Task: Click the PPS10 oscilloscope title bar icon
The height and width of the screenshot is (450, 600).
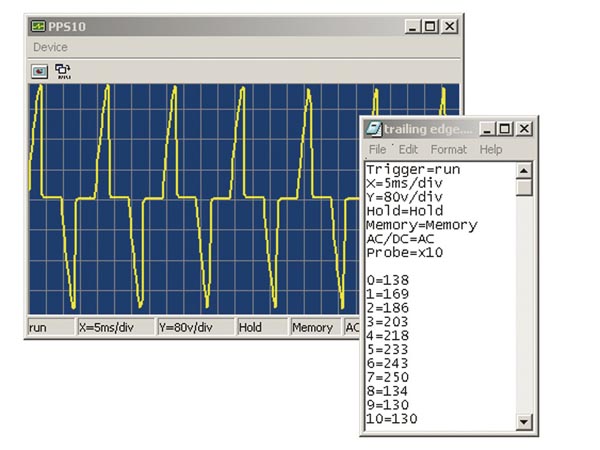Action: [x=38, y=26]
